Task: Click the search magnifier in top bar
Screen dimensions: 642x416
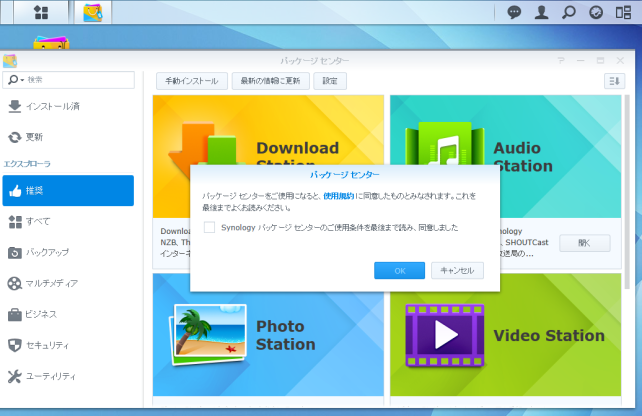Action: click(569, 12)
